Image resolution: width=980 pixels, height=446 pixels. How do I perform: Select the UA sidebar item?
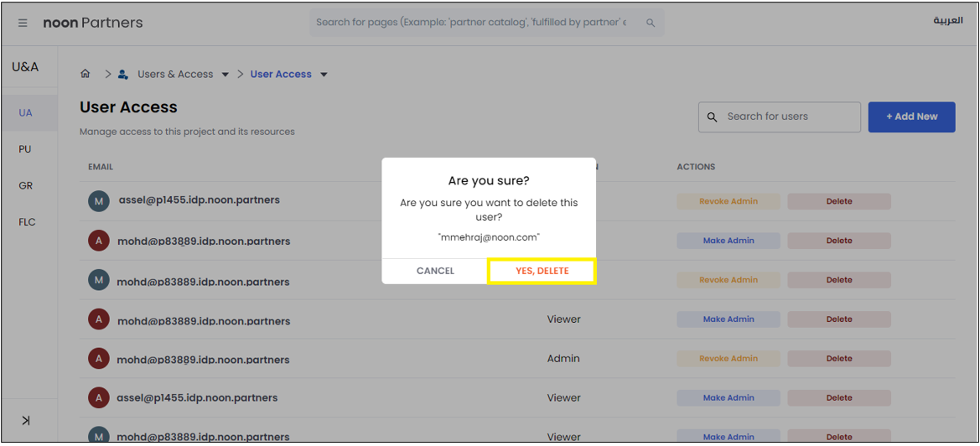pos(26,112)
